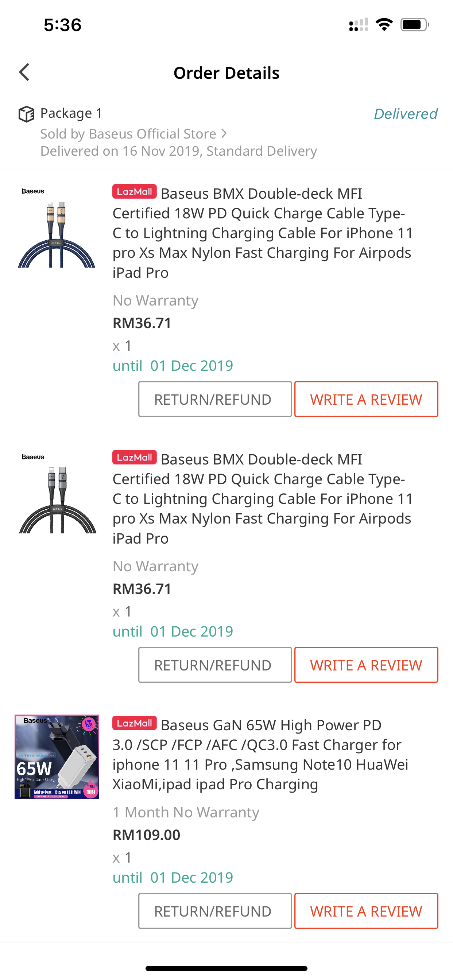Tap the back arrow icon
453x980 pixels.
coord(24,72)
